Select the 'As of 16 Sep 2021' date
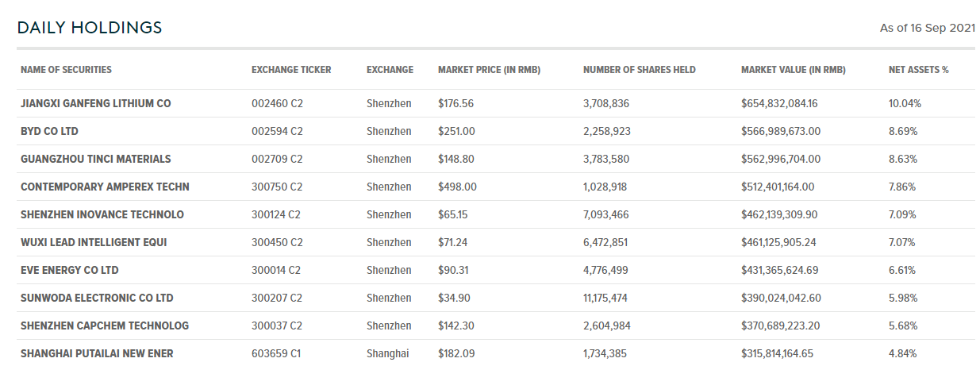This screenshot has height=366, width=980. tap(928, 28)
